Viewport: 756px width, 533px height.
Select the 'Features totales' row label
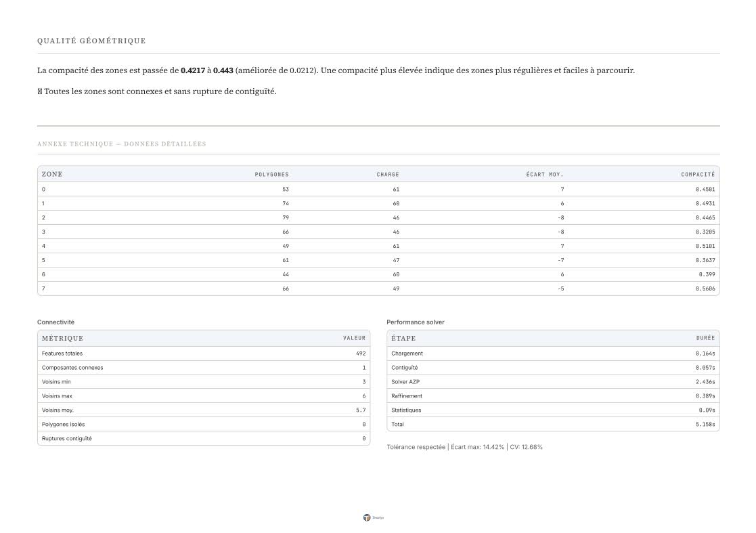point(62,354)
